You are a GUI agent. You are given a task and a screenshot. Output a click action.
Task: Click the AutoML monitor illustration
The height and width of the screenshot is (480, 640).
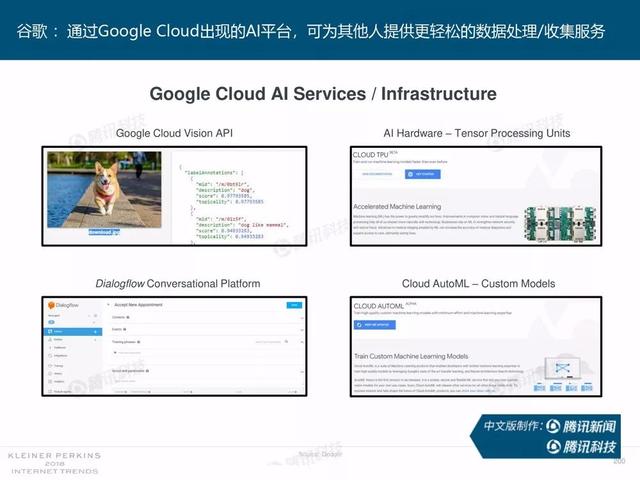click(563, 368)
